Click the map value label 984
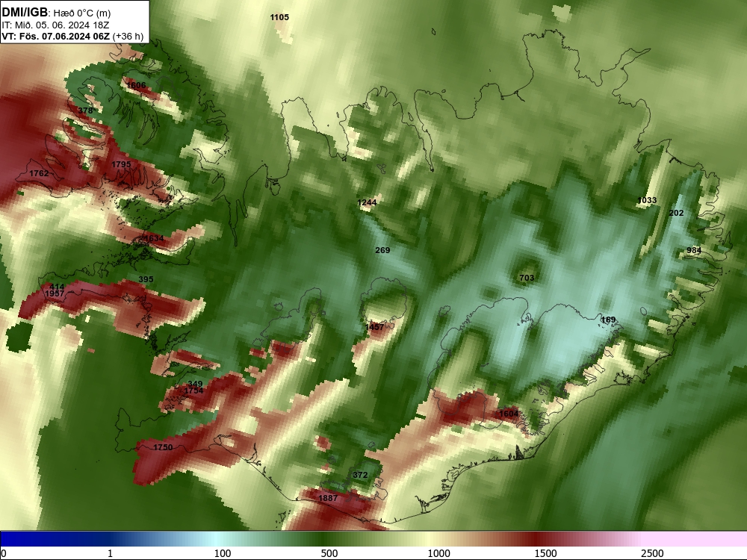Screen dimensions: 747x560 (x=694, y=250)
